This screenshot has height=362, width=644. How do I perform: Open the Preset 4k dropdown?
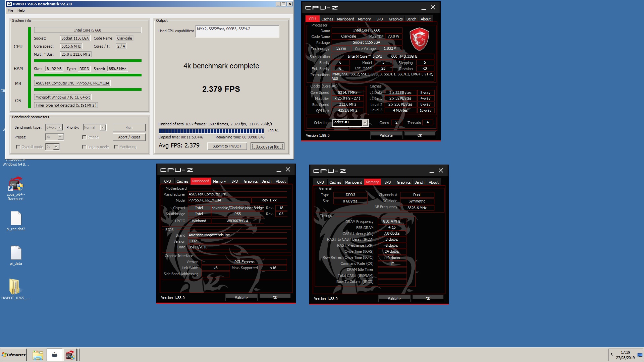(x=54, y=137)
